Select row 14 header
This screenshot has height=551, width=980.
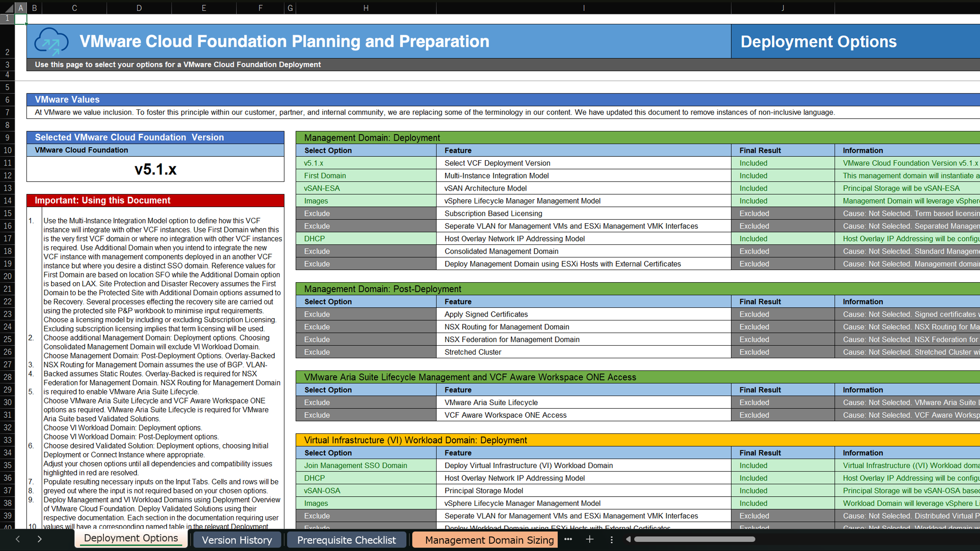pyautogui.click(x=7, y=201)
